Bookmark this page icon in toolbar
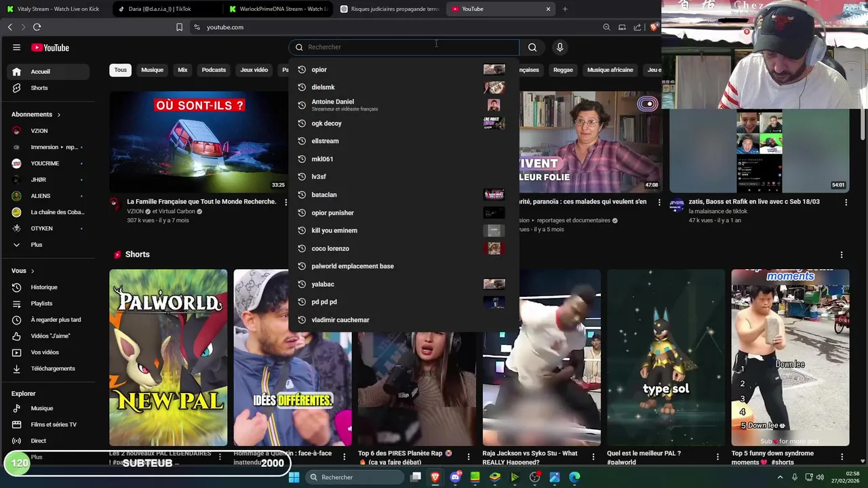868x488 pixels. pyautogui.click(x=179, y=27)
